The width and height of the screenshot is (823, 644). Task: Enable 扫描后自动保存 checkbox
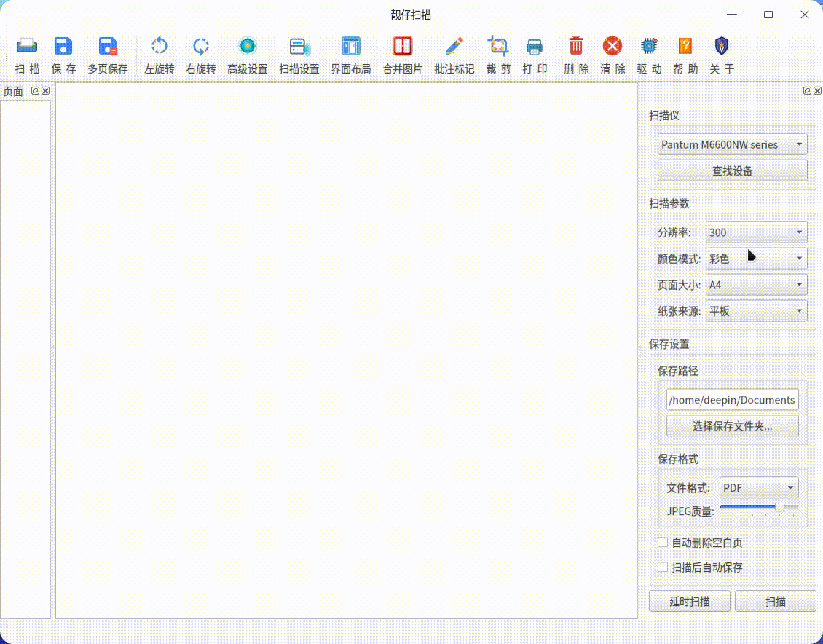[x=663, y=567]
